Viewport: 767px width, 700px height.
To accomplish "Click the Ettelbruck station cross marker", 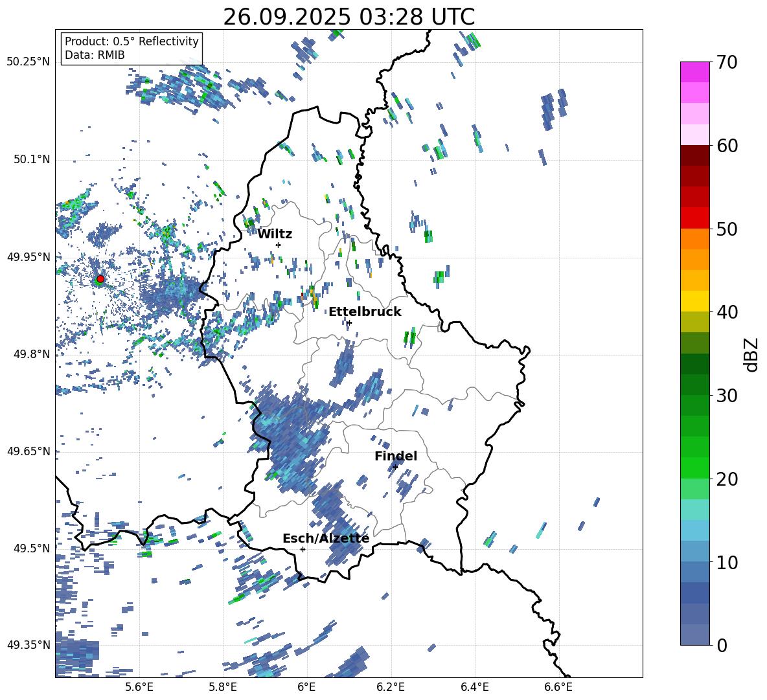I will coord(349,322).
